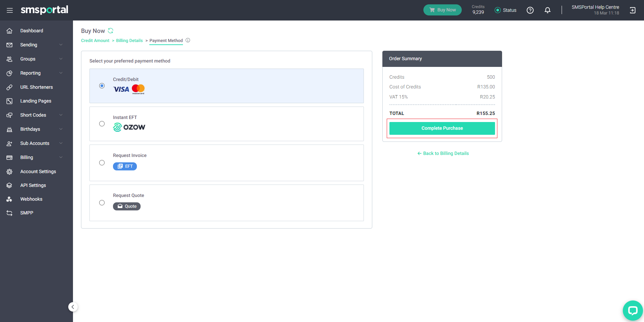Expand the Short Codes menu chevron
Screen dimensions: 644x322
[61, 115]
